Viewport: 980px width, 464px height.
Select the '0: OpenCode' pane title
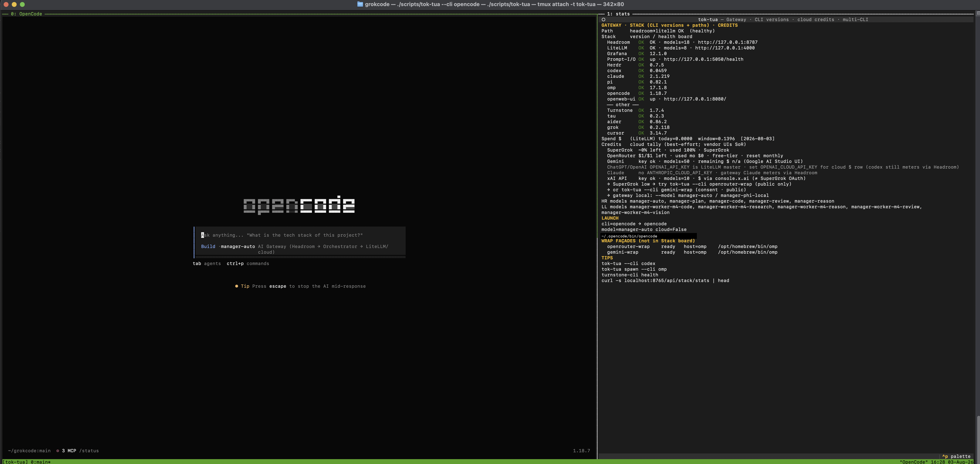tap(26, 14)
